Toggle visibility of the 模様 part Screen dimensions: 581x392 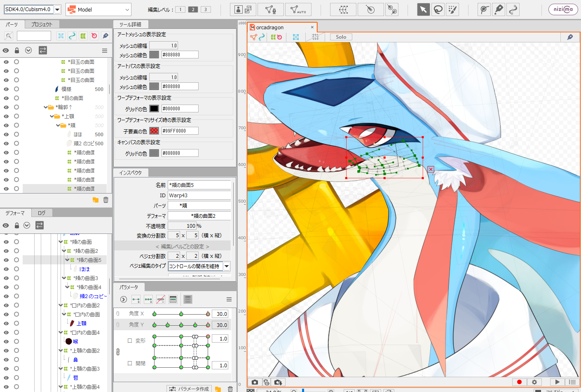pos(6,89)
